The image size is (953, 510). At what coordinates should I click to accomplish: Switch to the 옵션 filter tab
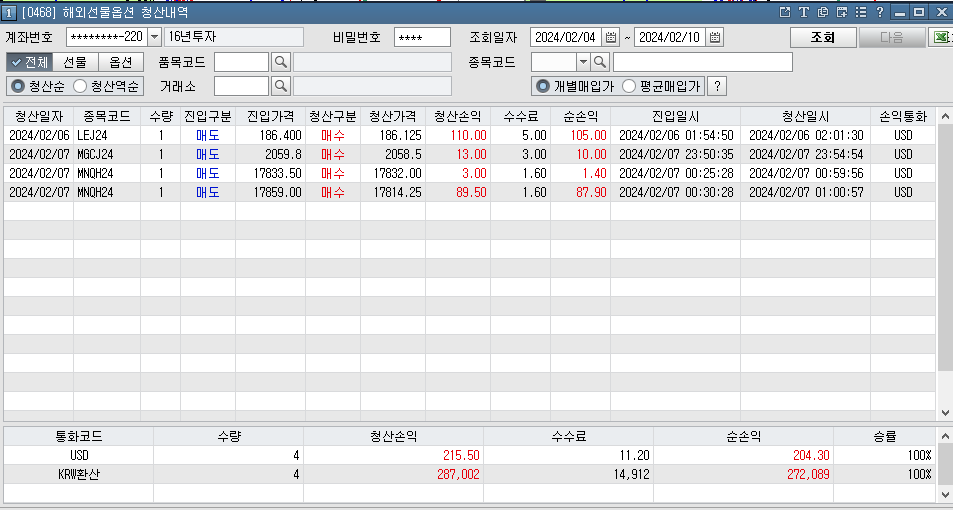(120, 62)
